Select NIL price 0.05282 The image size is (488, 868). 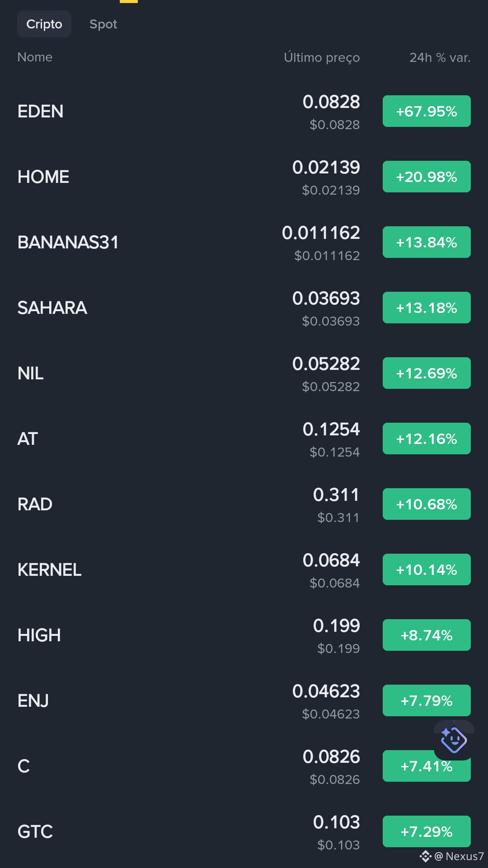(326, 364)
